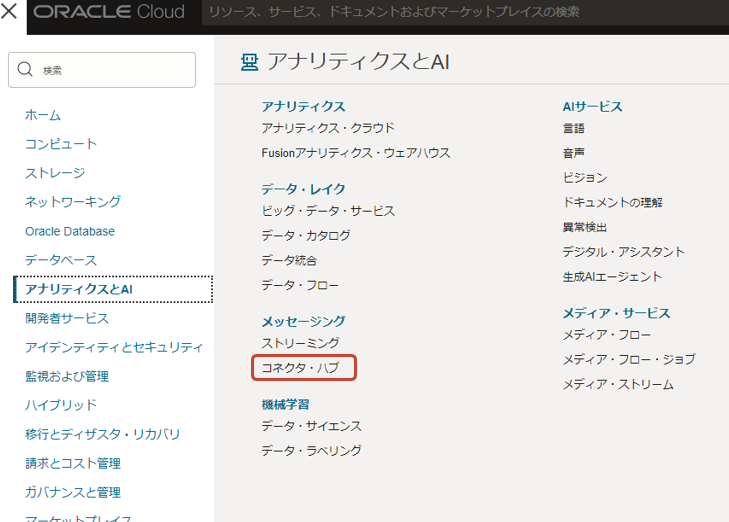Open 異常検出 link
The height and width of the screenshot is (522, 729).
tap(585, 227)
